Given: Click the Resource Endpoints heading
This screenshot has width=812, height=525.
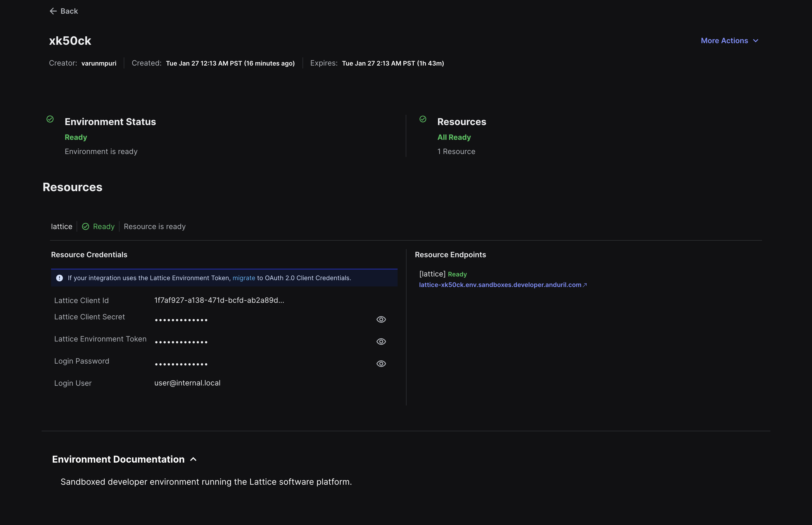Looking at the screenshot, I should 450,255.
